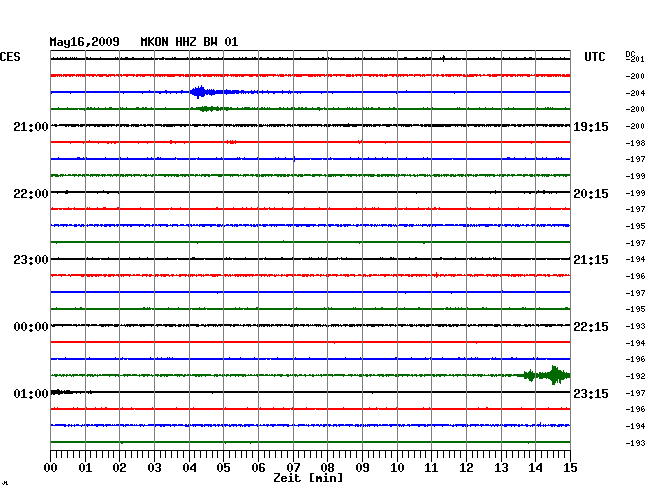This screenshot has height=494, width=650.
Task: Select the 23:15 UTC time label
Action: click(x=591, y=393)
